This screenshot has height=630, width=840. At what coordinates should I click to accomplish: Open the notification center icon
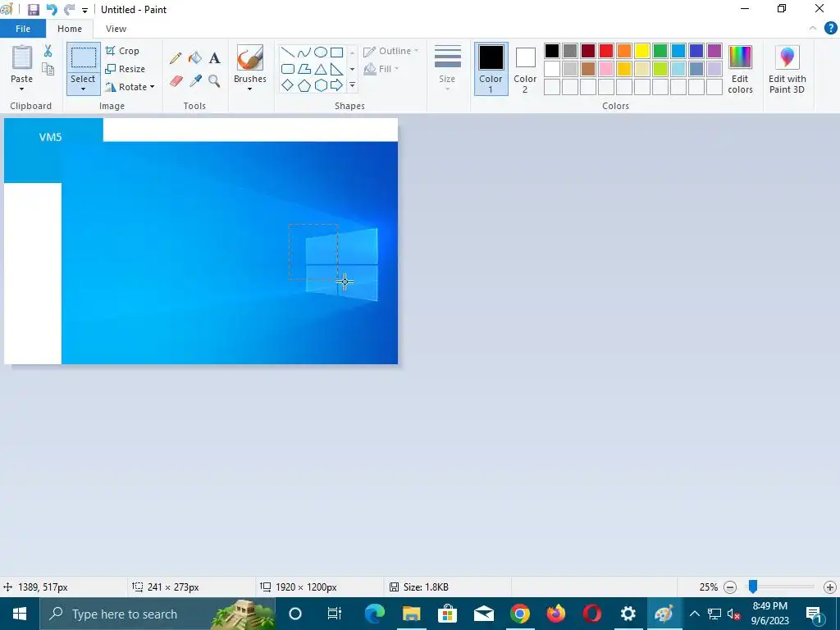pos(814,614)
